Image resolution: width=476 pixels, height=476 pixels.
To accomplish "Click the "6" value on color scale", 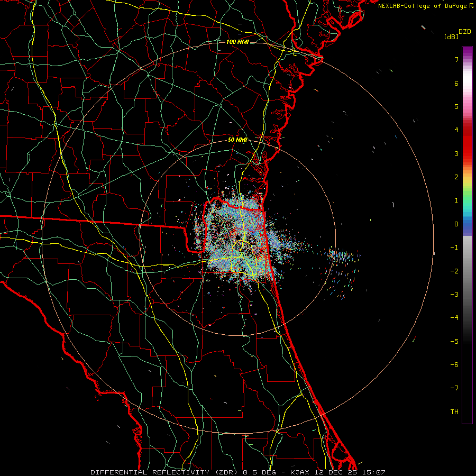I will pyautogui.click(x=456, y=83).
